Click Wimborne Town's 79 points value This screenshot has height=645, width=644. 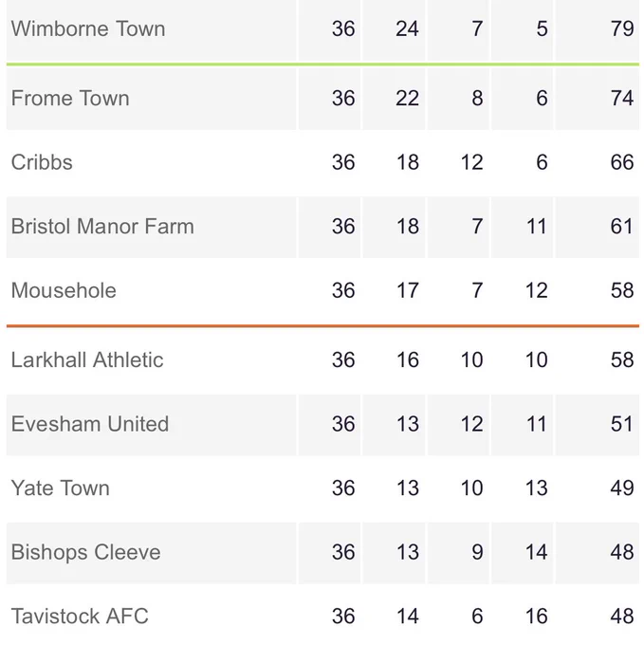tap(622, 28)
